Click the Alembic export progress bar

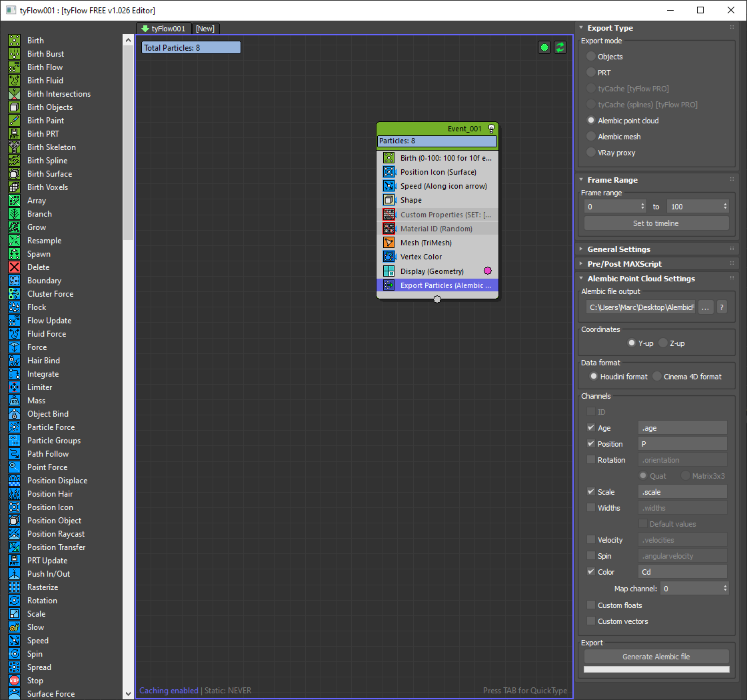656,669
